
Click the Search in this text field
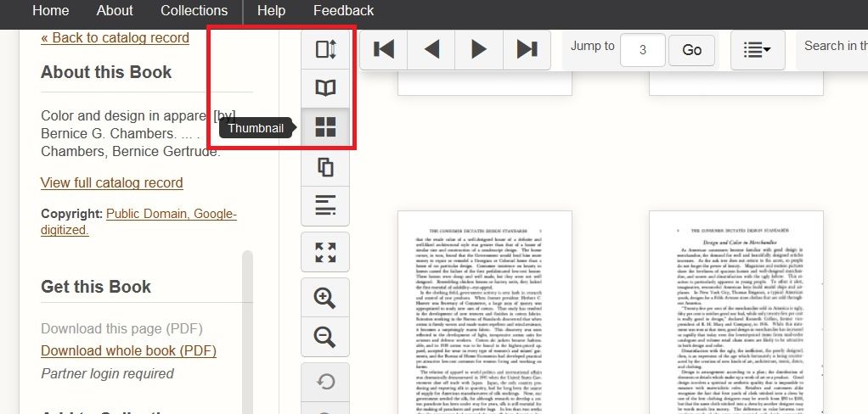click(835, 47)
